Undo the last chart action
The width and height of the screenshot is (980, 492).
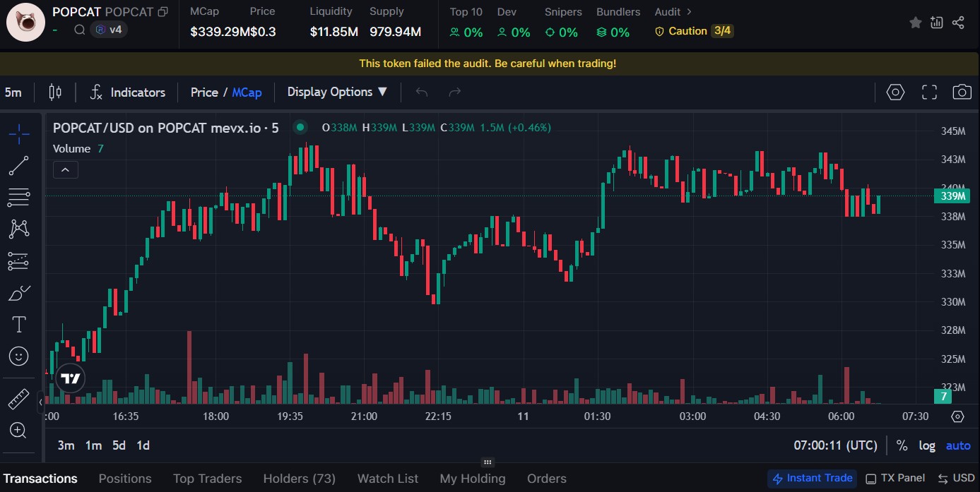point(422,92)
